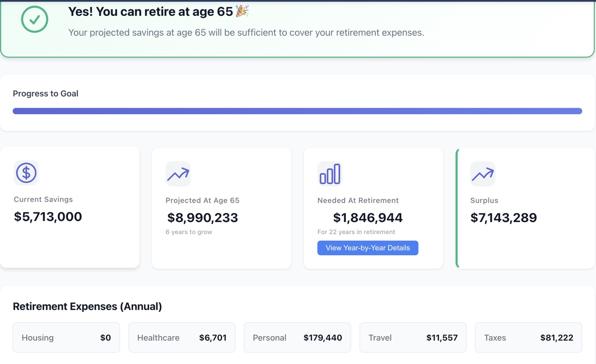Image resolution: width=596 pixels, height=364 pixels.
Task: Click the bar chart icon above Needed At Retirement
Action: click(330, 174)
